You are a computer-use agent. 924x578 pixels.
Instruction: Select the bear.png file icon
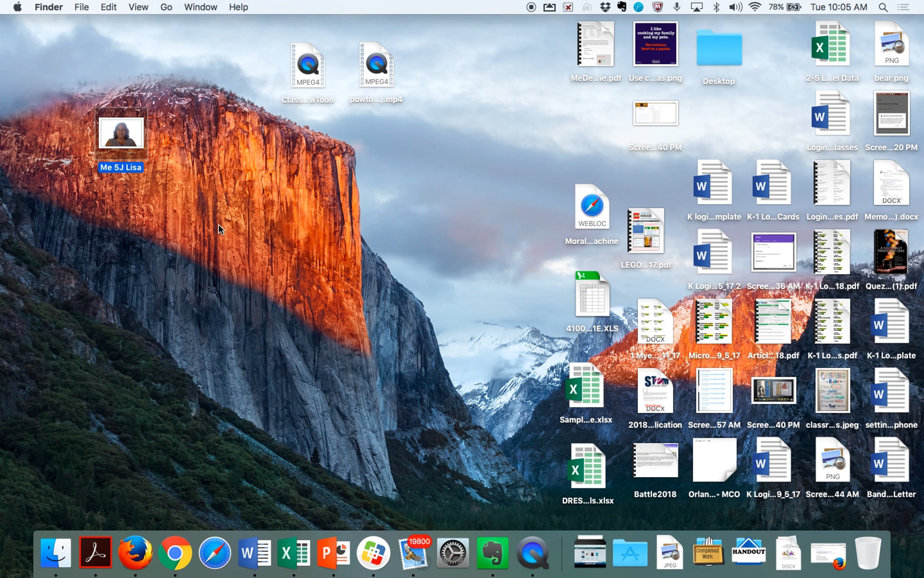(891, 44)
